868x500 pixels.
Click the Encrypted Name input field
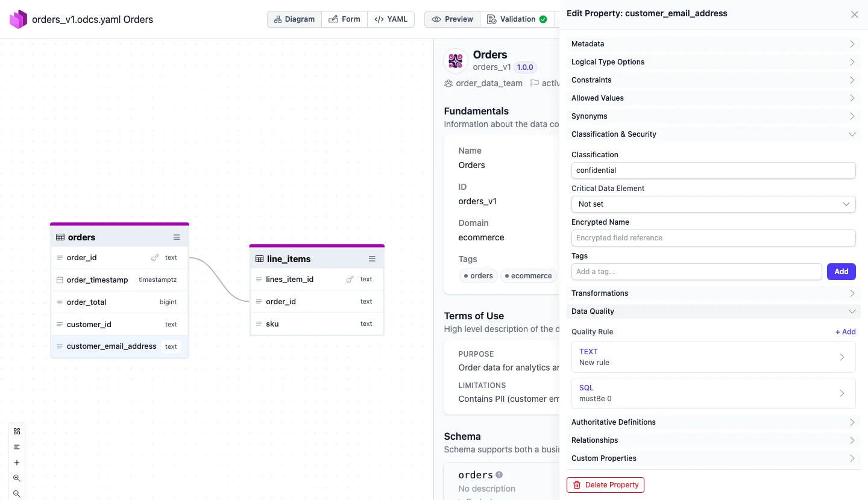tap(714, 238)
